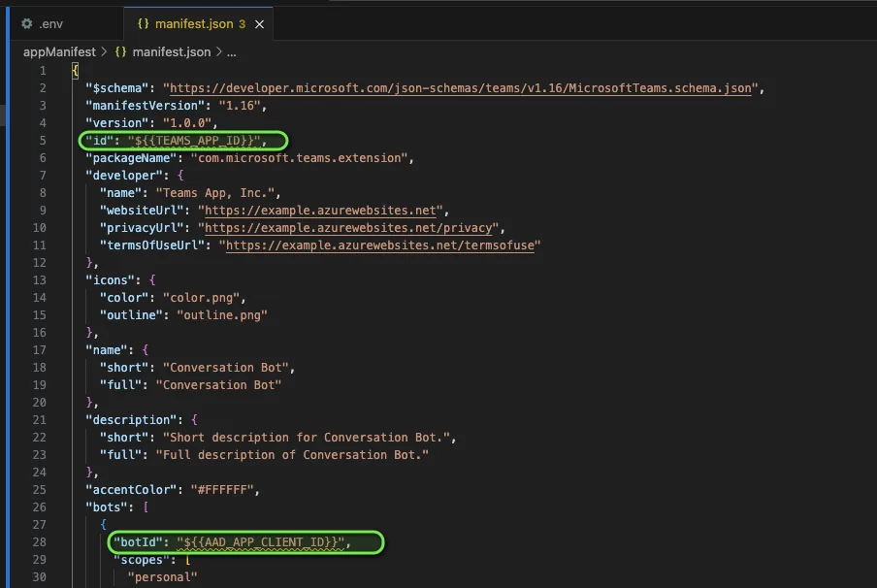This screenshot has width=877, height=588.
Task: Click the braces icon on manifest.json tab
Action: [144, 23]
